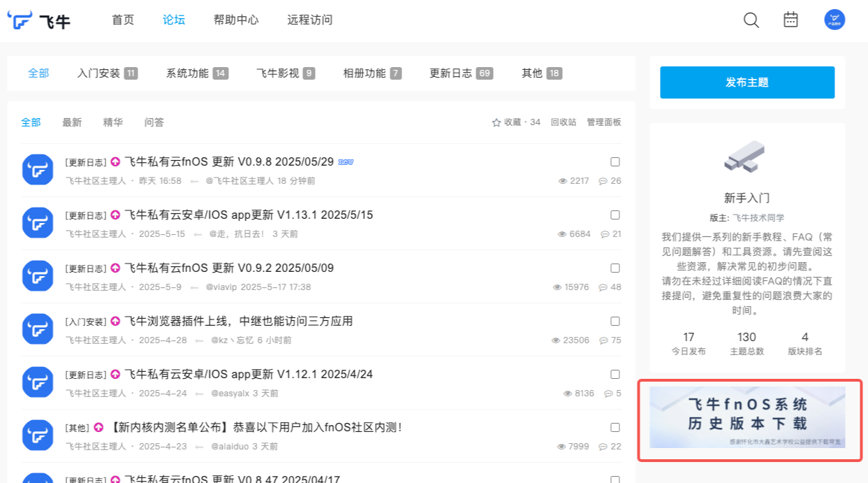Screen dimensions: 868x483
Task: Switch to 飞牛影视 category tab
Action: pos(286,73)
